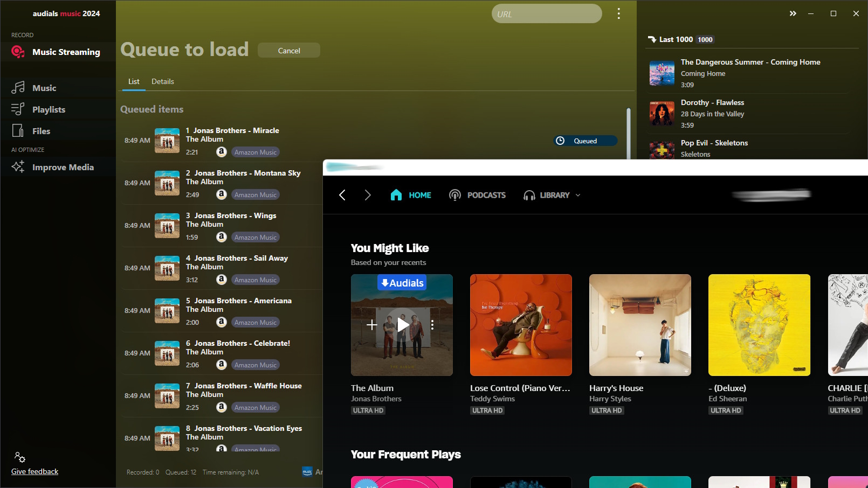This screenshot has height=488, width=868.
Task: Open the three-dot menu on The Album cover
Action: pos(432,324)
